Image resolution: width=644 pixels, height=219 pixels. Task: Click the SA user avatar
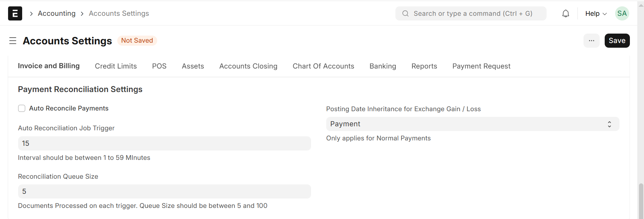point(622,13)
